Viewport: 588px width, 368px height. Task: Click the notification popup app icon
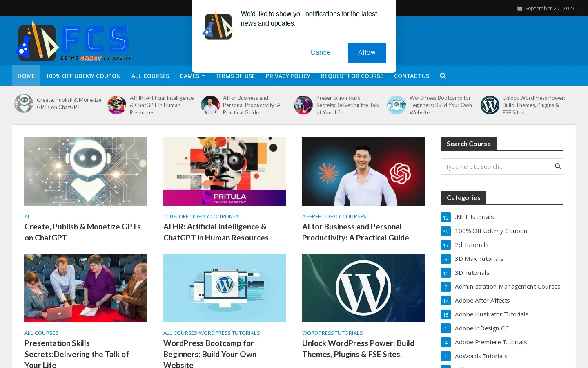pyautogui.click(x=218, y=26)
